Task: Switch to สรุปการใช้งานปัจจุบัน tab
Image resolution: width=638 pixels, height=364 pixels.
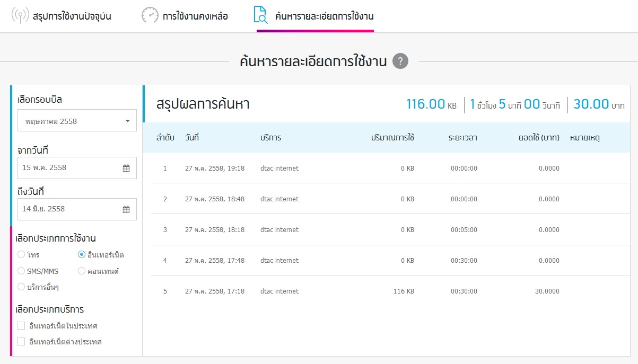Action: pyautogui.click(x=72, y=16)
